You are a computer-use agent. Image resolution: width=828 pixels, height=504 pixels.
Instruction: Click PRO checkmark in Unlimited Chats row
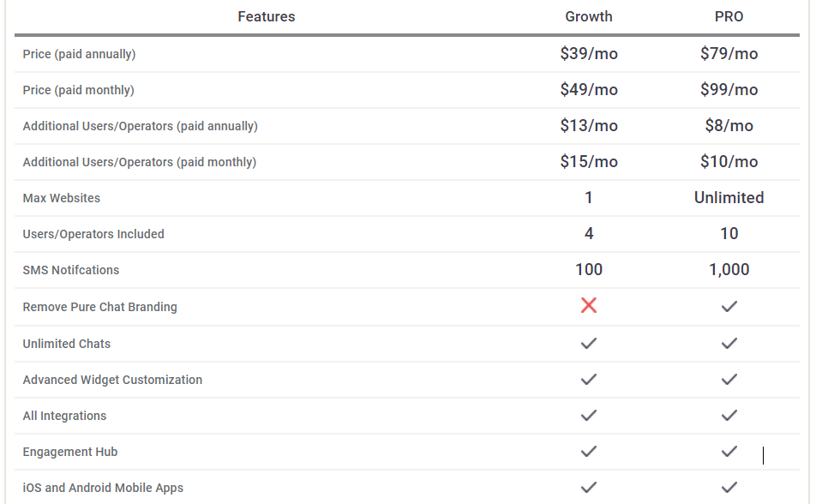tap(729, 344)
